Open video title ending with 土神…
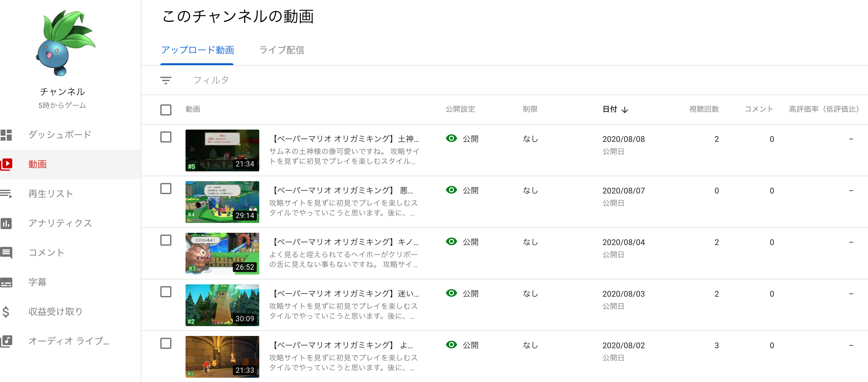This screenshot has height=382, width=868. (x=345, y=139)
